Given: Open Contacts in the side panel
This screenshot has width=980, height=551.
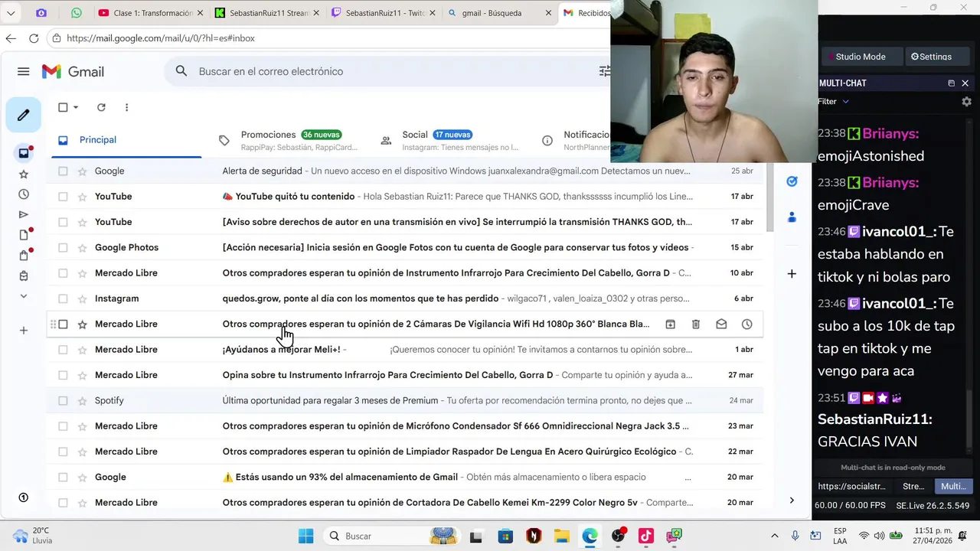Looking at the screenshot, I should pyautogui.click(x=792, y=217).
